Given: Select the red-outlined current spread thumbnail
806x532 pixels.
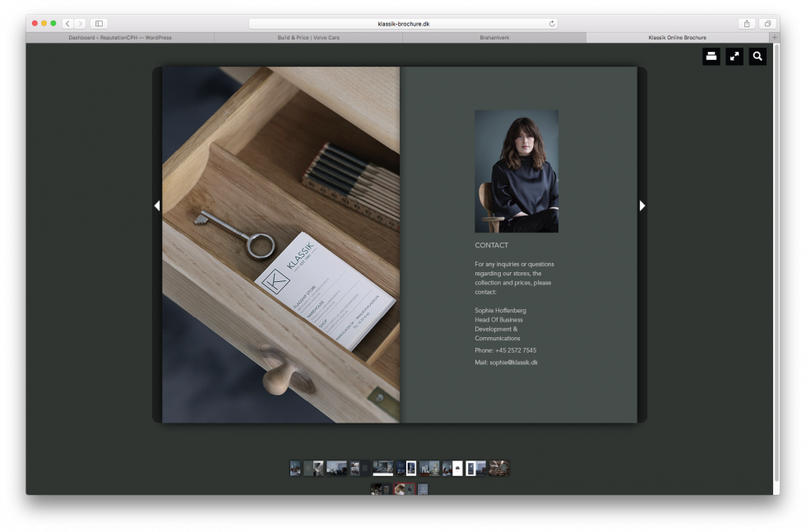Looking at the screenshot, I should (x=405, y=488).
